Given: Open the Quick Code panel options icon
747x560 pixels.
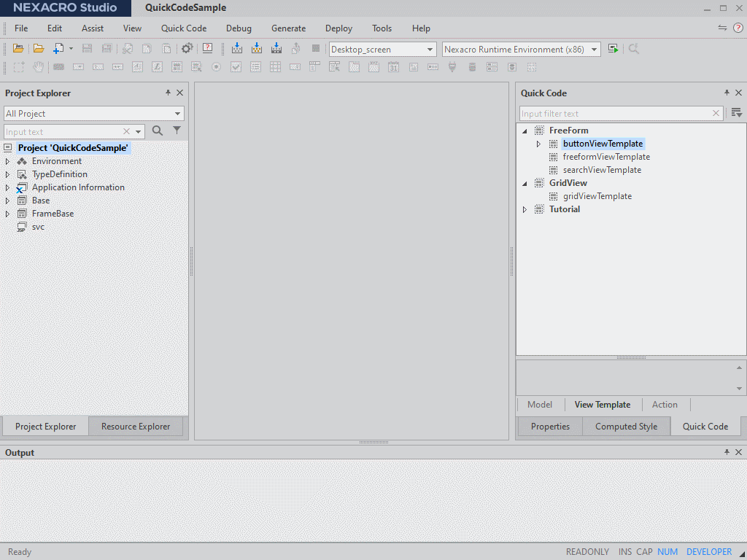Looking at the screenshot, I should [736, 113].
